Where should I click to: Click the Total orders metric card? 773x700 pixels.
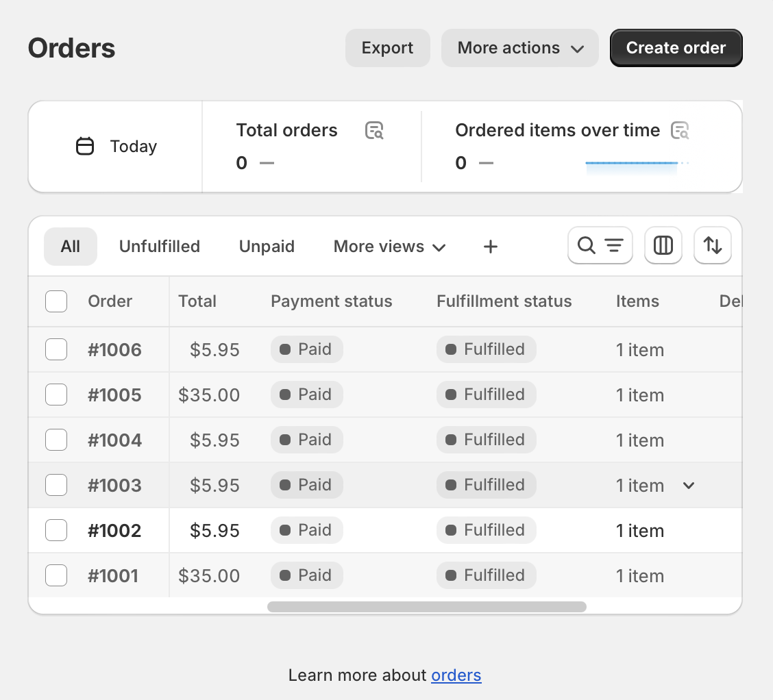tap(312, 147)
